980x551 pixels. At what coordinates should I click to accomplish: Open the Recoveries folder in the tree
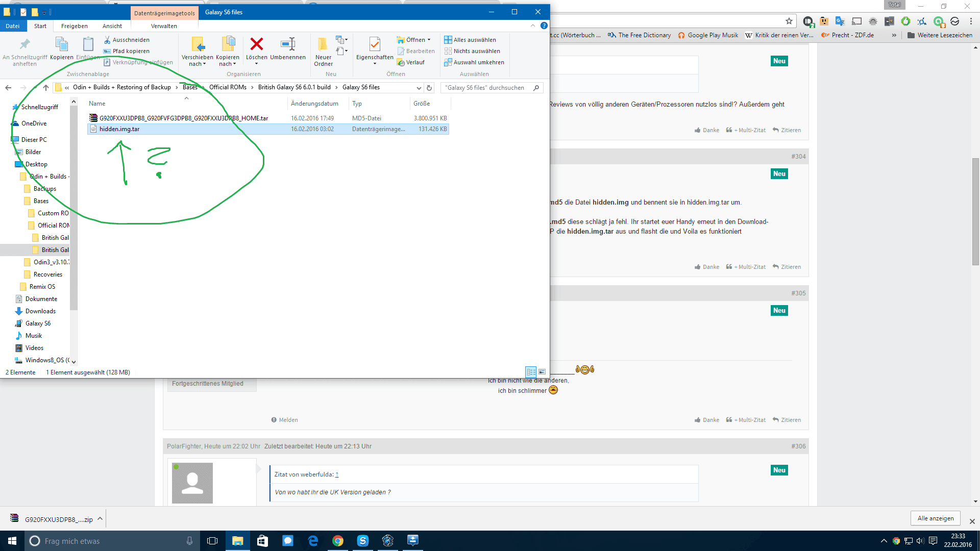pos(47,274)
